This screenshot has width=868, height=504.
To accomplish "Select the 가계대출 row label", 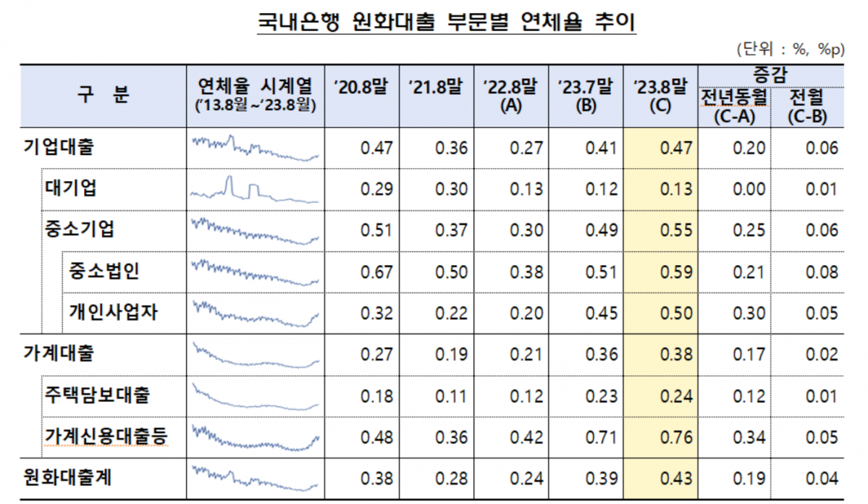I will click(x=59, y=355).
